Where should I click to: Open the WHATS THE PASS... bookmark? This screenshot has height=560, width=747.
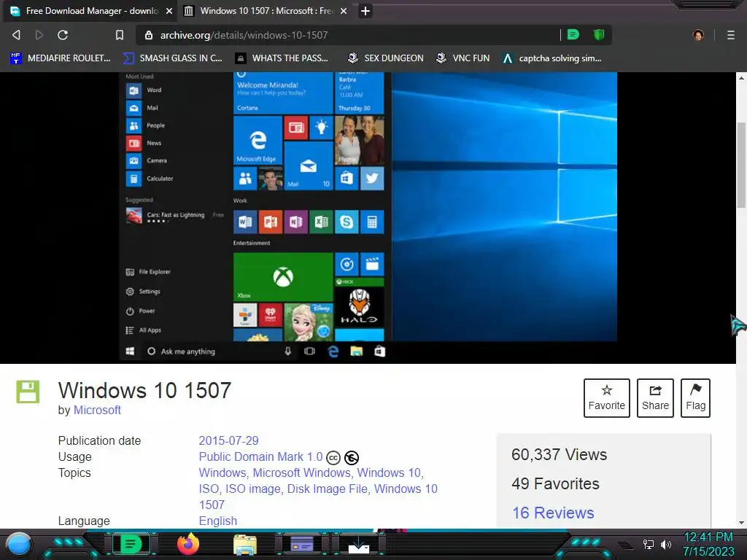[282, 58]
